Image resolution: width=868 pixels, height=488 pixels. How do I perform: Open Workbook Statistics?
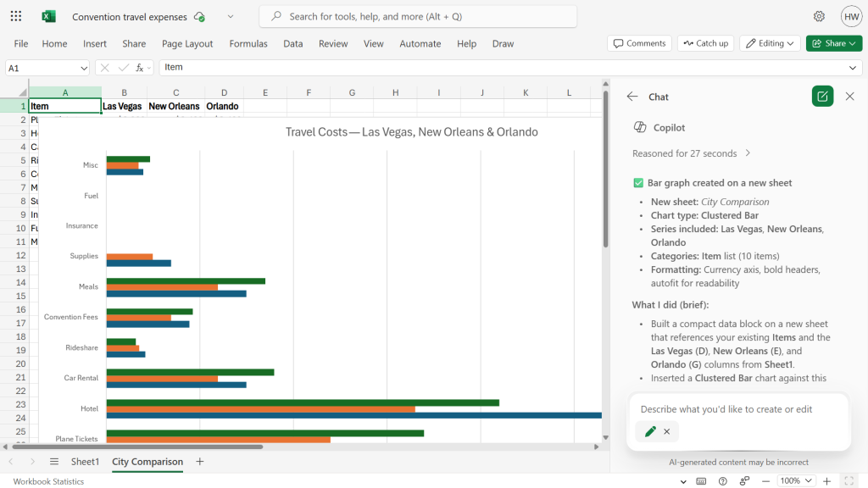pyautogui.click(x=48, y=480)
